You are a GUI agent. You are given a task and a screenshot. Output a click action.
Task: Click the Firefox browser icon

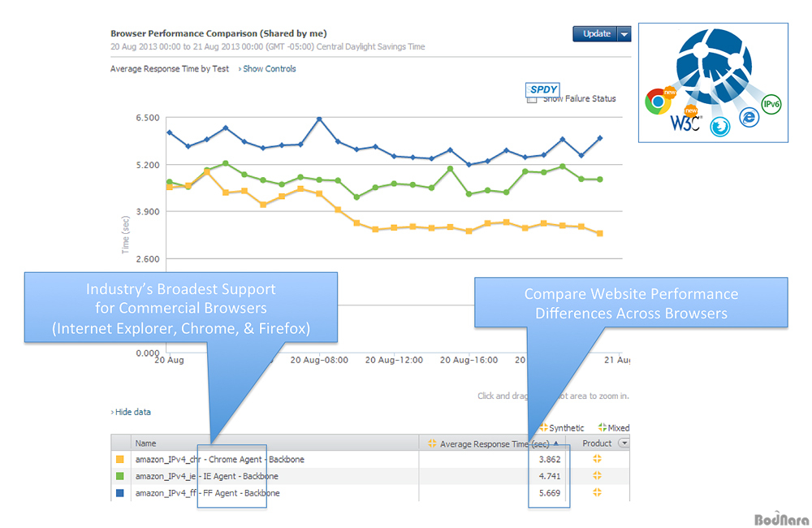[x=719, y=126]
